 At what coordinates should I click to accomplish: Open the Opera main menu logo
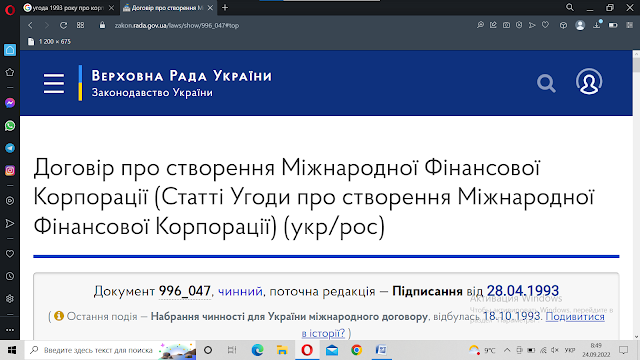[x=10, y=9]
